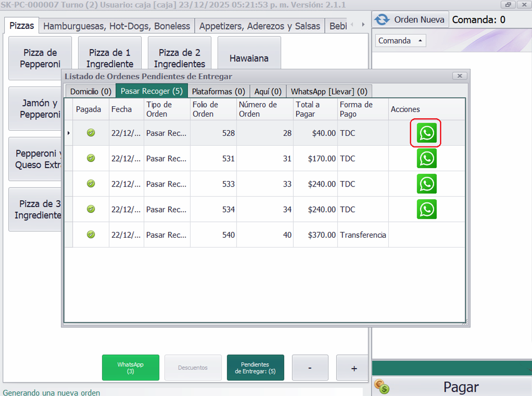Click WhatsApp icon for order folio 528

427,133
